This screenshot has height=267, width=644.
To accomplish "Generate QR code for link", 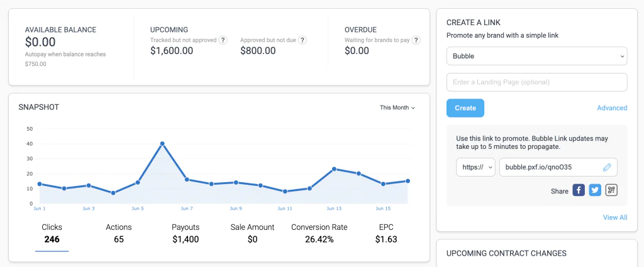I will click(x=611, y=190).
